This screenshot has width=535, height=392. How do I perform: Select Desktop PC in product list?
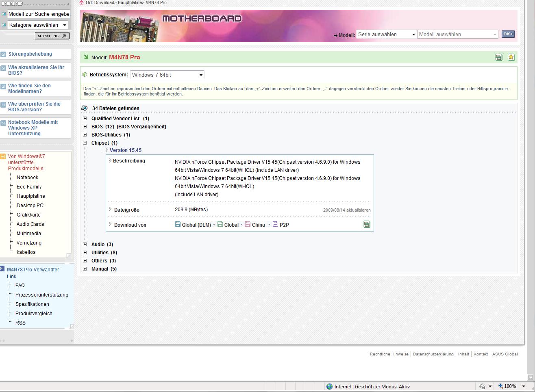30,206
